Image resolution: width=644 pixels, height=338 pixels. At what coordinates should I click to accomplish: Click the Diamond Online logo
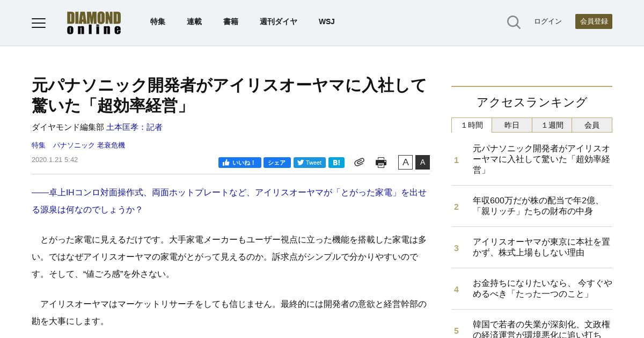pyautogui.click(x=94, y=23)
